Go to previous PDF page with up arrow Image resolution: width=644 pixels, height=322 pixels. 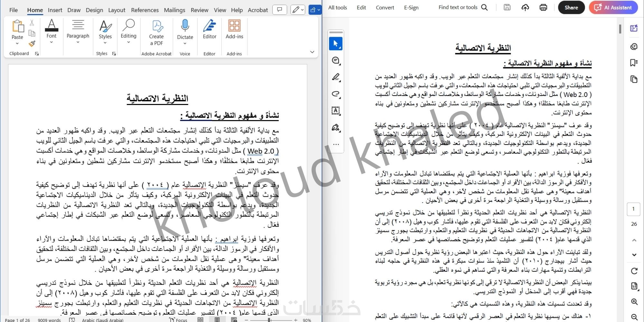(x=634, y=240)
